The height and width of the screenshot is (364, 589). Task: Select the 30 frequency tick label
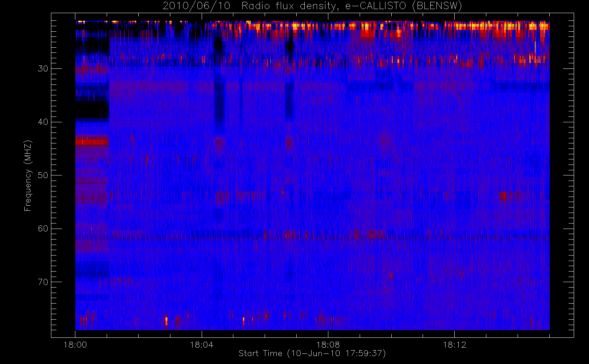(43, 68)
